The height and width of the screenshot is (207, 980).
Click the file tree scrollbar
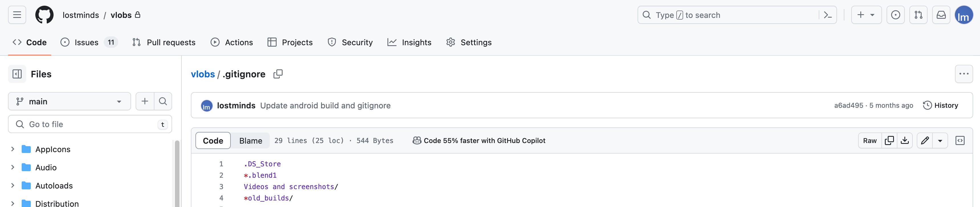point(177,171)
